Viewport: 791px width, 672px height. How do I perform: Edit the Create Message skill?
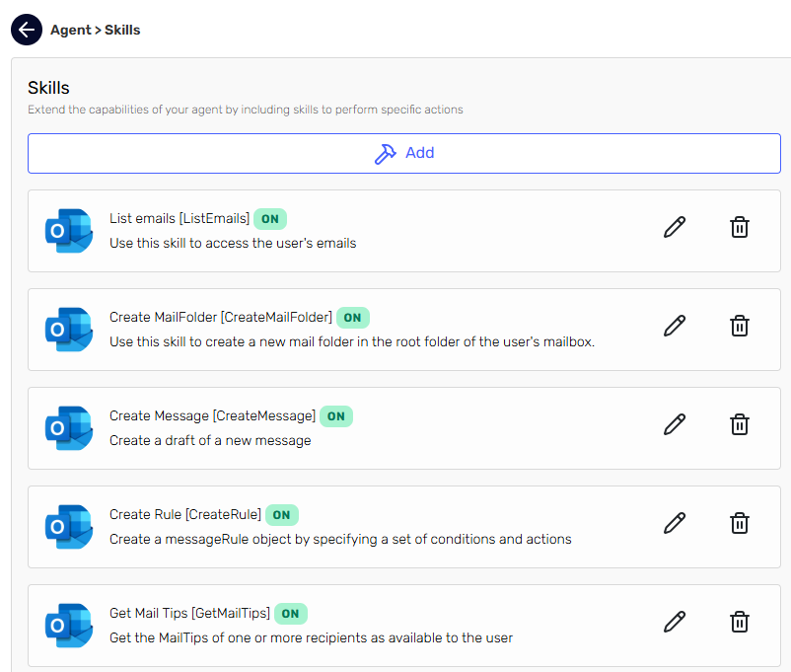675,424
